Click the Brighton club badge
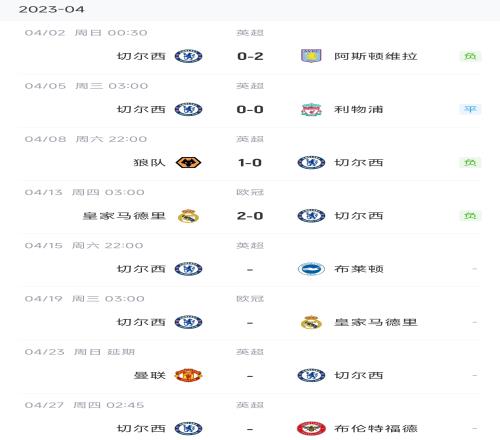Viewport: 500px width, 440px height. pyautogui.click(x=311, y=269)
